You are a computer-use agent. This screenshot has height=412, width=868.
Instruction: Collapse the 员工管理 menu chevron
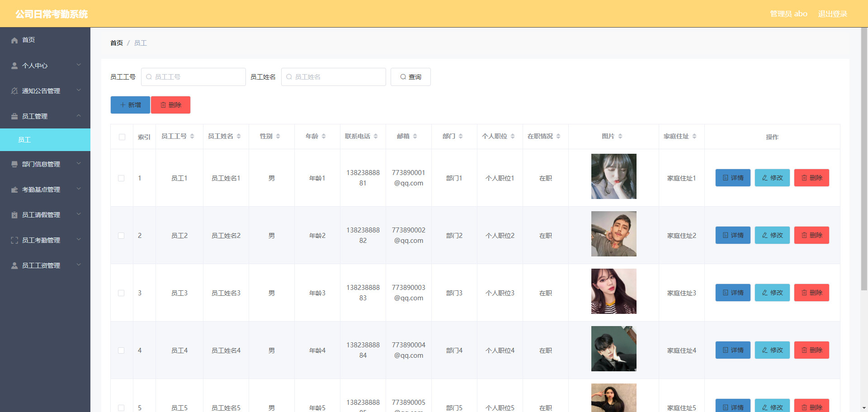pyautogui.click(x=79, y=116)
